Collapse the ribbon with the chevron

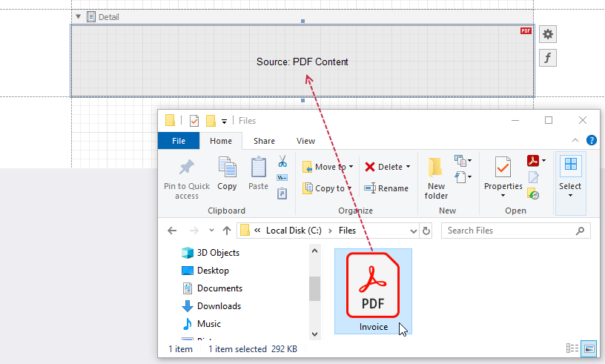[575, 141]
